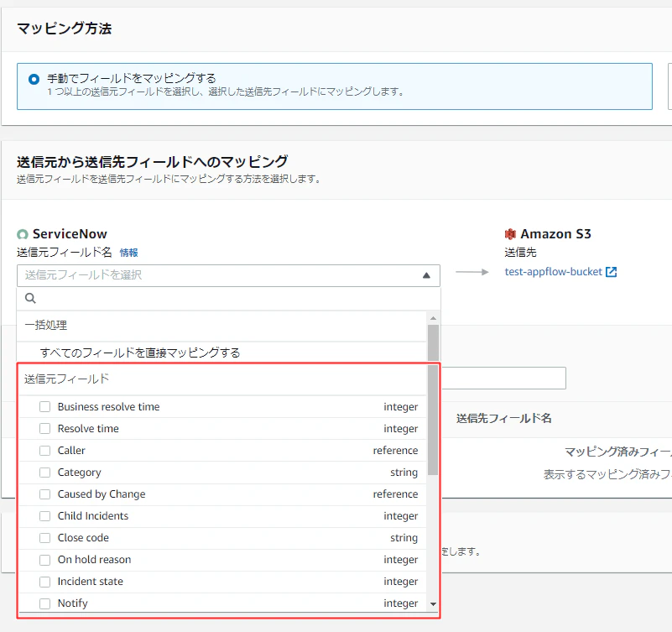Click the input field right of the dropdown
This screenshot has width=672, height=632.
[503, 379]
